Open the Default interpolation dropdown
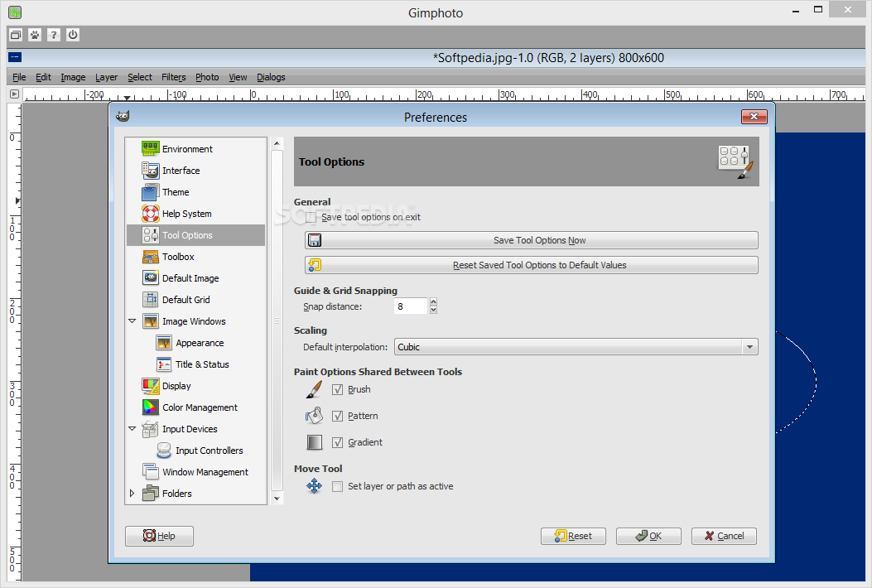The image size is (872, 588). [576, 346]
